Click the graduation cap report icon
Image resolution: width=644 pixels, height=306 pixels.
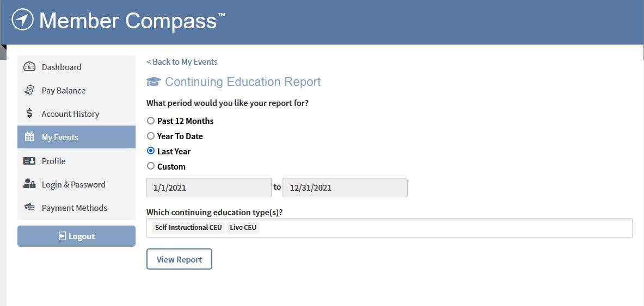(x=154, y=82)
